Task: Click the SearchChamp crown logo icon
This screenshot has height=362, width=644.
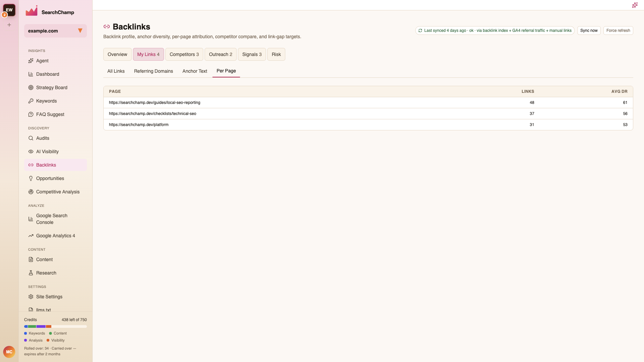Action: 32,11
